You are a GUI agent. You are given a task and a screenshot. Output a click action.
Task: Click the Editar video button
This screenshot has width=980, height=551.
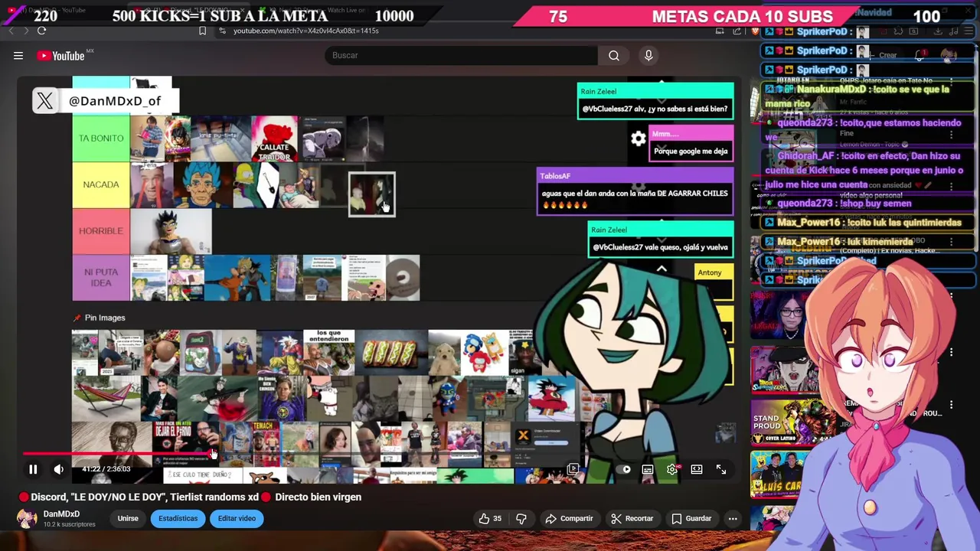click(x=237, y=518)
